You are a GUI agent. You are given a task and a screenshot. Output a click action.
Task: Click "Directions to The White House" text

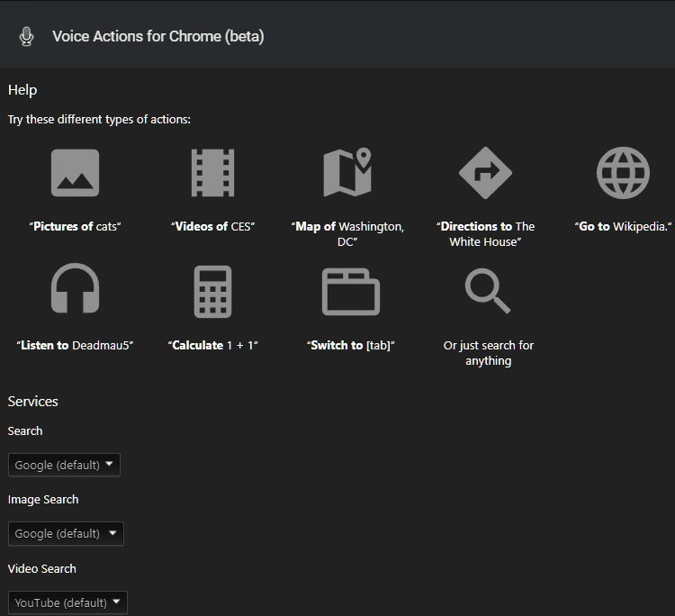tap(485, 234)
